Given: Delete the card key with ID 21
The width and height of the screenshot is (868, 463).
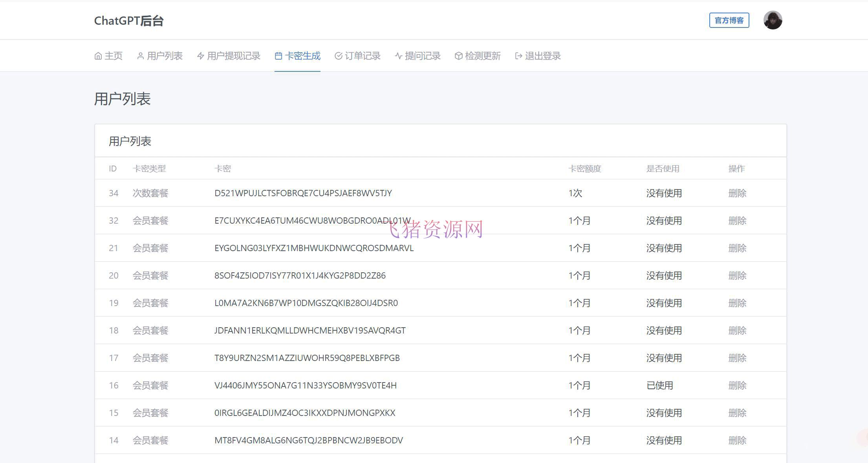Looking at the screenshot, I should coord(737,248).
